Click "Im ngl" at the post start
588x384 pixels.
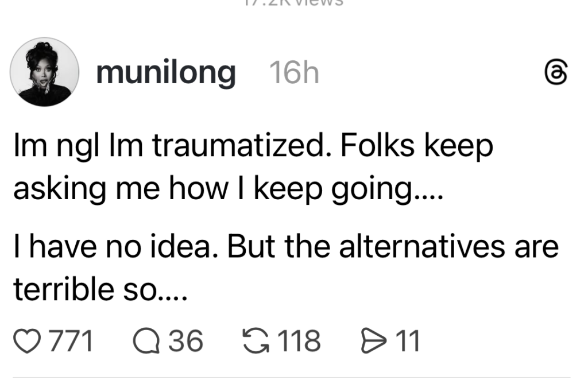52,148
